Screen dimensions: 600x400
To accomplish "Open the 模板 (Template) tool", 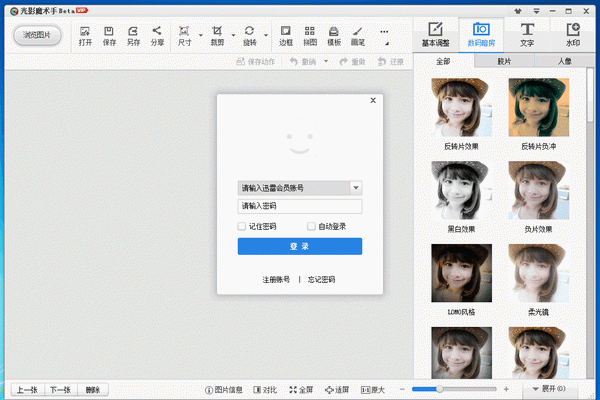I will tap(334, 35).
